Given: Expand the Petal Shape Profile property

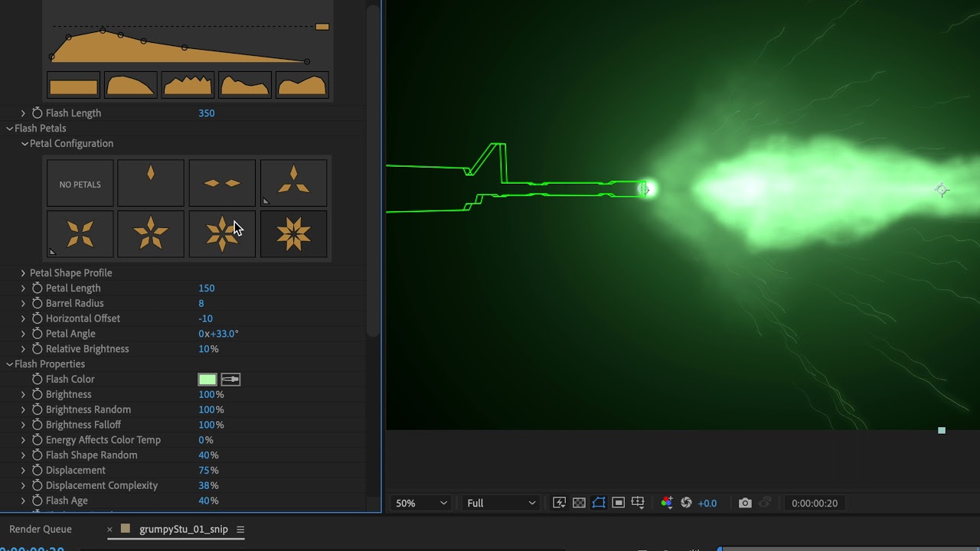Looking at the screenshot, I should [x=23, y=272].
